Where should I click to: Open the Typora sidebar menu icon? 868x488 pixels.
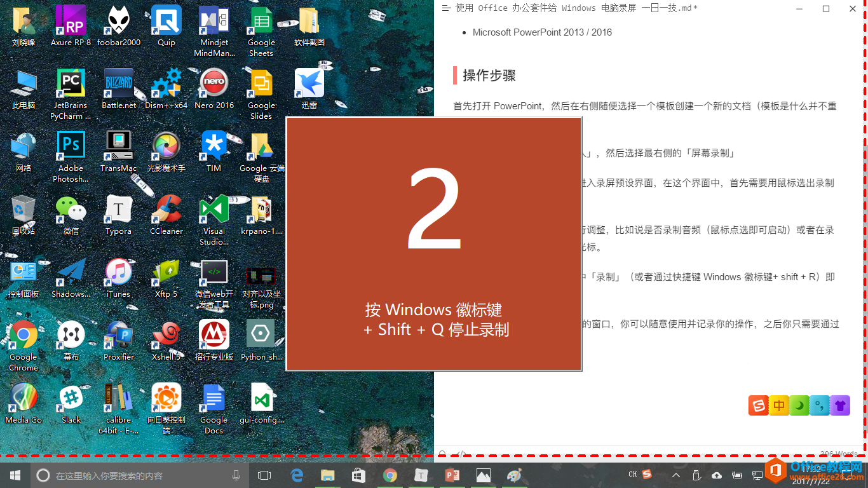446,8
